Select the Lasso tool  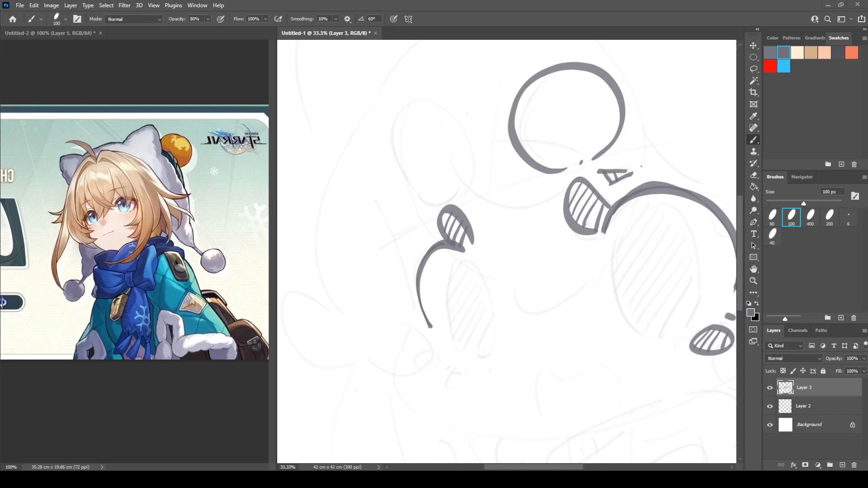753,69
